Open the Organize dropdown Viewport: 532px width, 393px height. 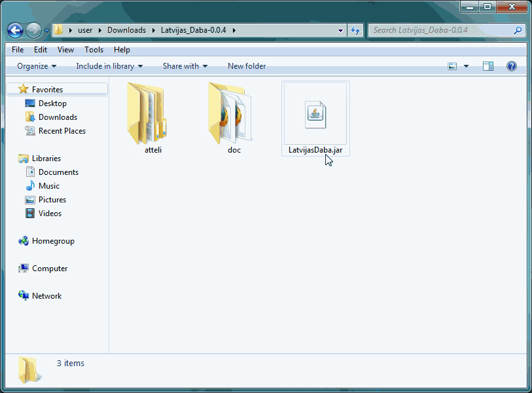pyautogui.click(x=37, y=66)
